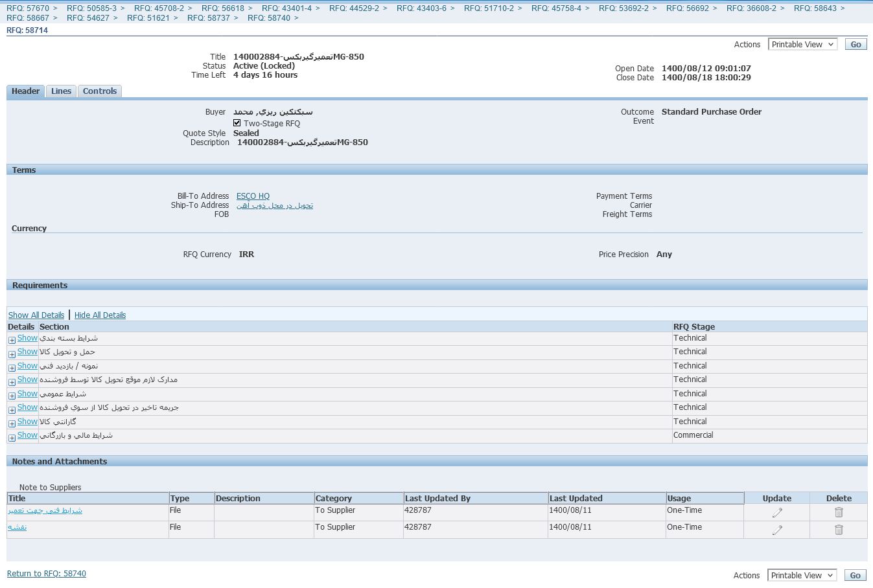This screenshot has width=873, height=588.
Task: Go to breadcrumb RFQ: 44529-2
Action: click(x=355, y=8)
